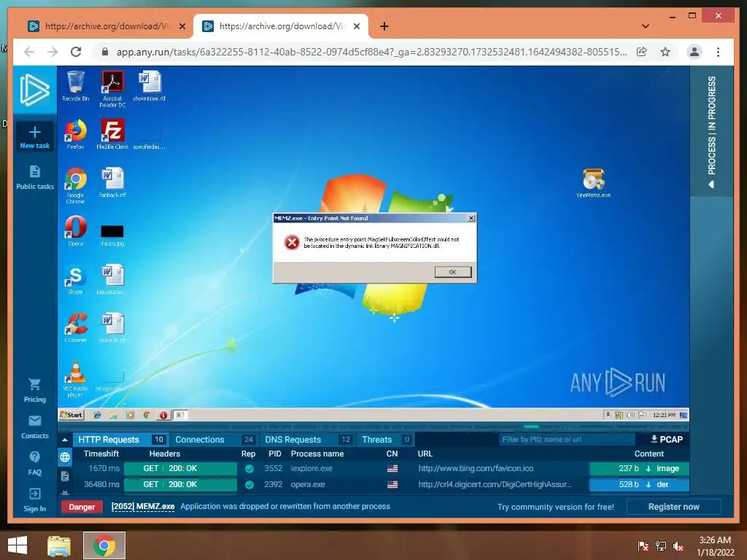Viewport: 747px width, 560px height.
Task: Open the [2052] MEMZ.exe process link
Action: (143, 507)
